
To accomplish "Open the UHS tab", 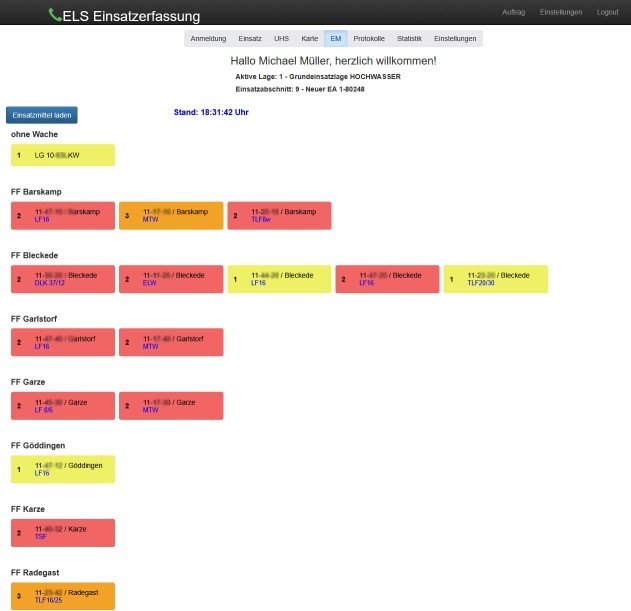I will [282, 38].
